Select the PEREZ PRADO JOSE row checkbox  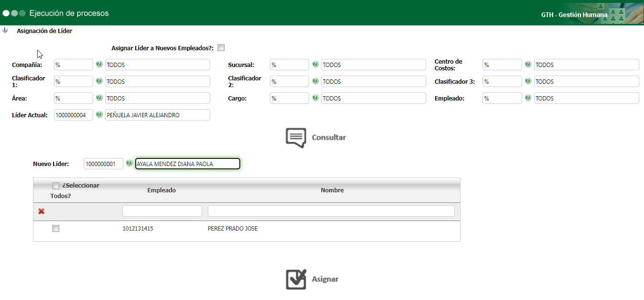point(56,229)
